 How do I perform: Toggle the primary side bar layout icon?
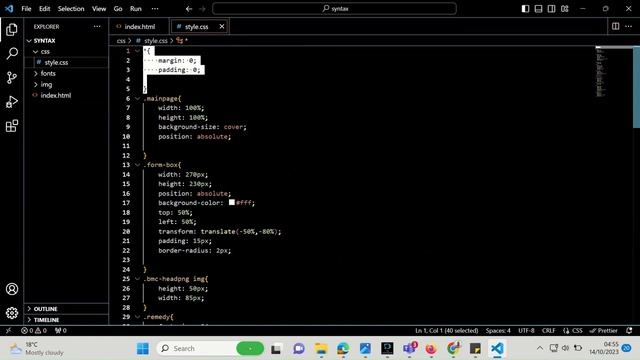point(525,9)
